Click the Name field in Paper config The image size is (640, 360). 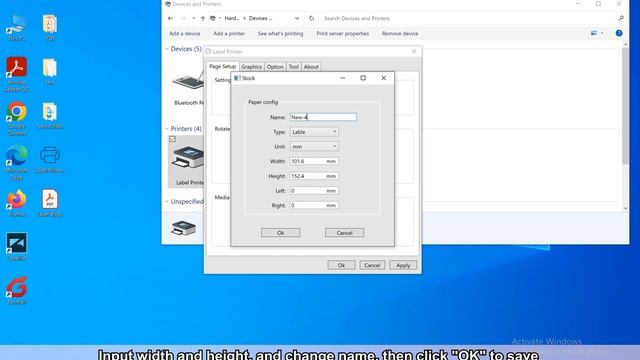323,117
